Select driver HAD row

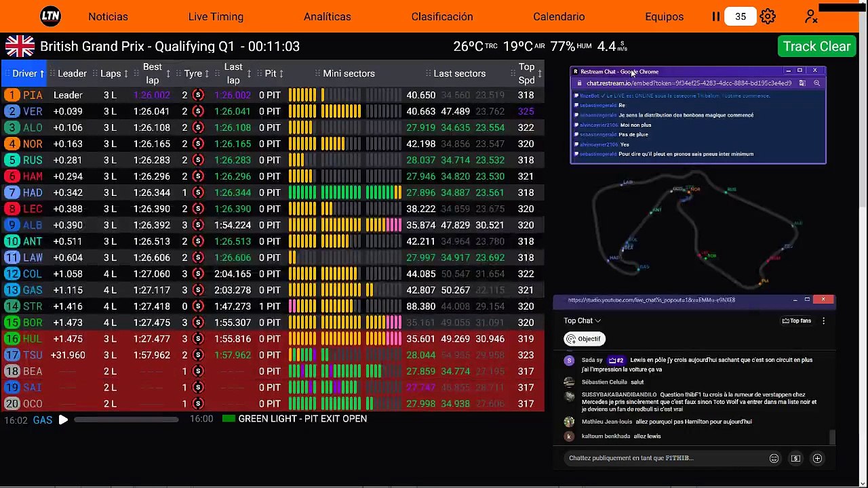pyautogui.click(x=273, y=192)
